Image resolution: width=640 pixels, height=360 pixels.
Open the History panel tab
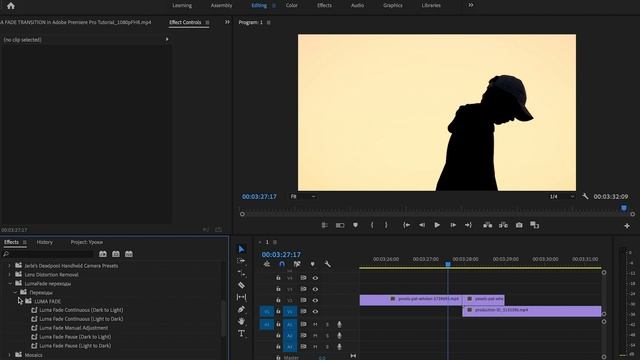click(44, 242)
